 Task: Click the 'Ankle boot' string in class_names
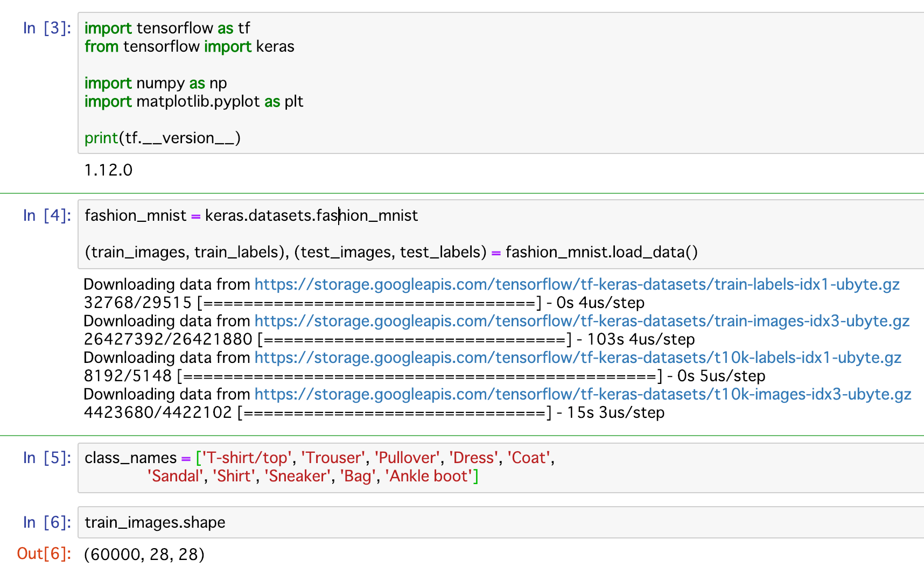click(429, 476)
